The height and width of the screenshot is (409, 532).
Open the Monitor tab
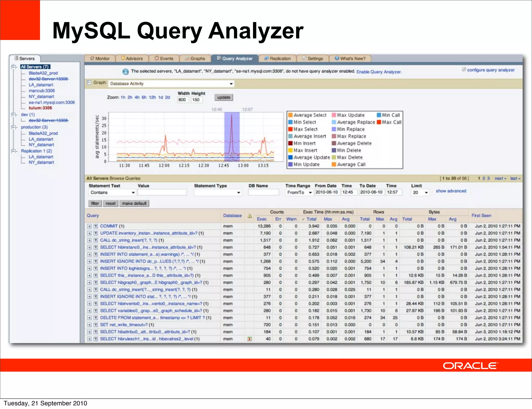tap(100, 58)
